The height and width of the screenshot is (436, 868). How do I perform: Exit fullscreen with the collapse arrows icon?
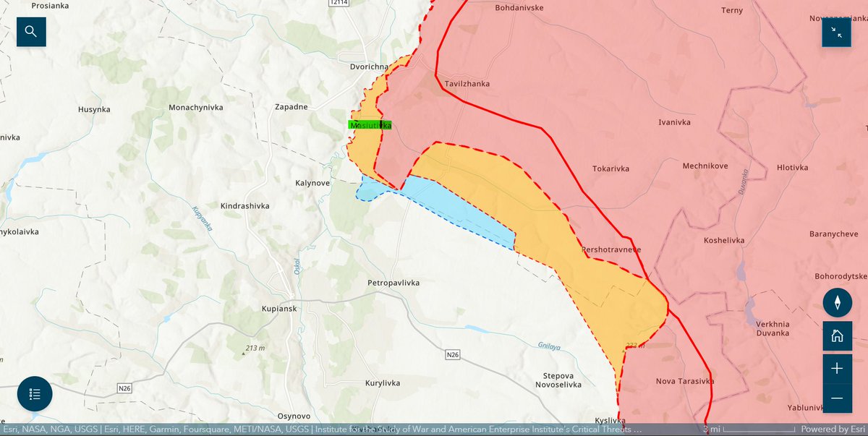pyautogui.click(x=836, y=32)
